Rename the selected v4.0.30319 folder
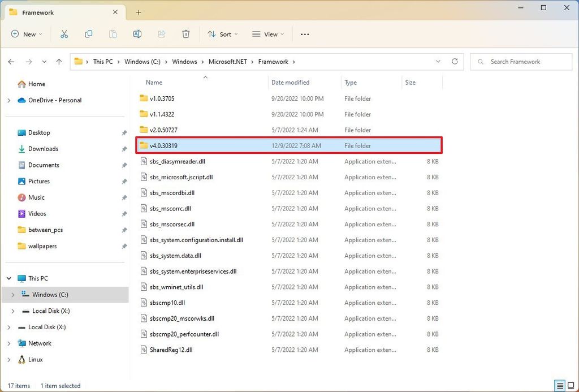The image size is (579, 392). 137,34
